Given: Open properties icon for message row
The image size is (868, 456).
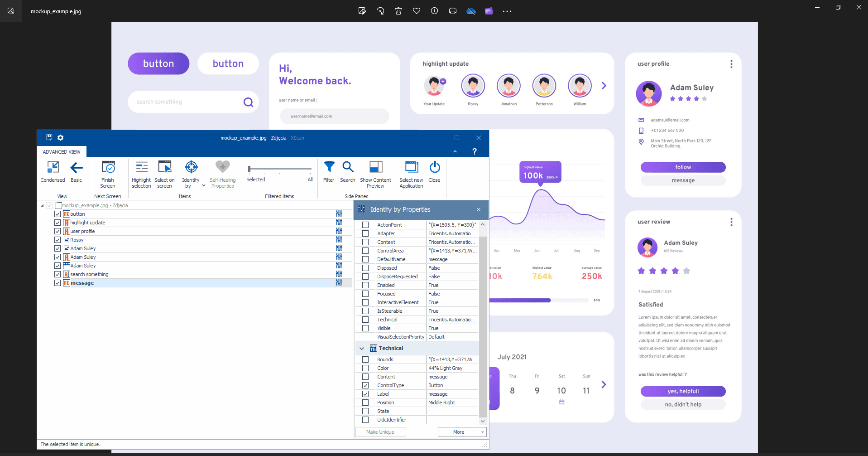Looking at the screenshot, I should (339, 283).
